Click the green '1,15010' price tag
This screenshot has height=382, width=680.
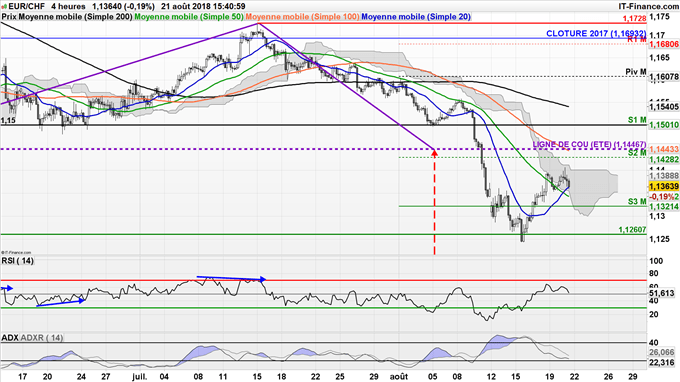click(x=664, y=125)
